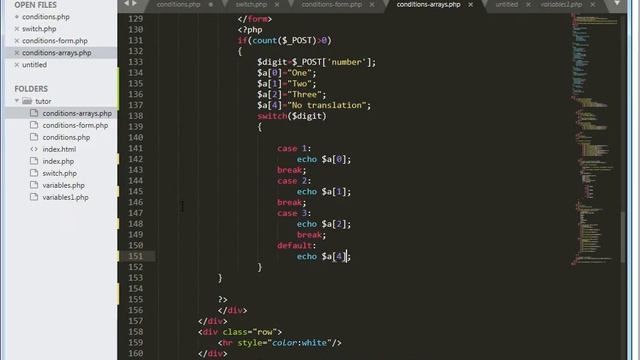Click file icon beside variables1.php
640x360 pixels.
pos(34,197)
